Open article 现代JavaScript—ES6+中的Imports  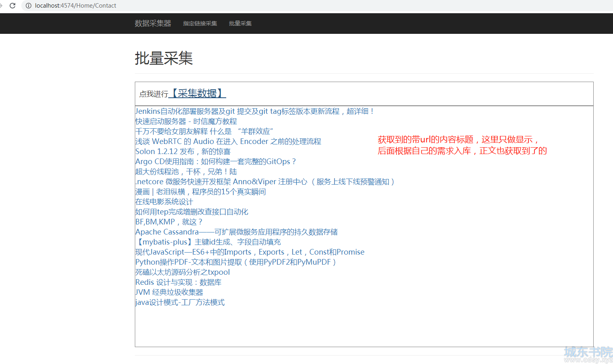pos(250,252)
